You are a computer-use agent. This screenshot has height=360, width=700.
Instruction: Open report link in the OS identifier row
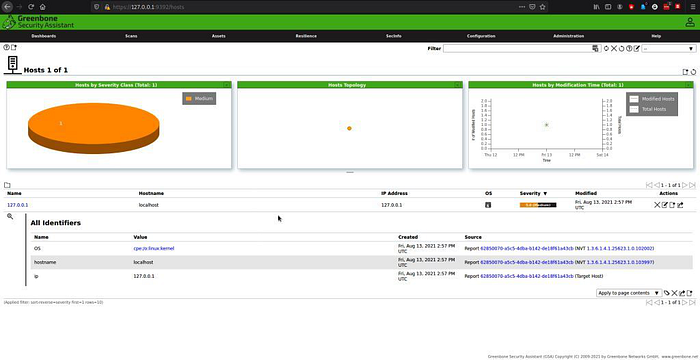pos(526,248)
